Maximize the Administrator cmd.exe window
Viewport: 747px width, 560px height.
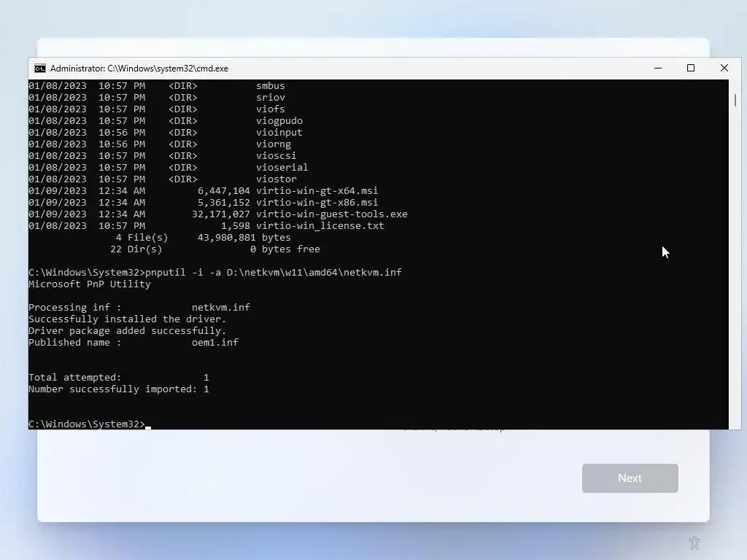click(691, 68)
